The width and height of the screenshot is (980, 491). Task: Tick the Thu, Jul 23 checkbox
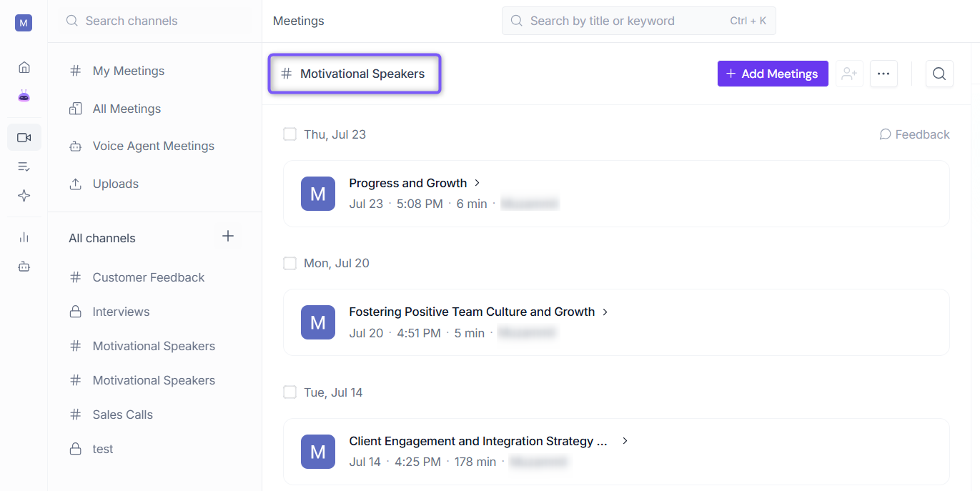click(289, 134)
